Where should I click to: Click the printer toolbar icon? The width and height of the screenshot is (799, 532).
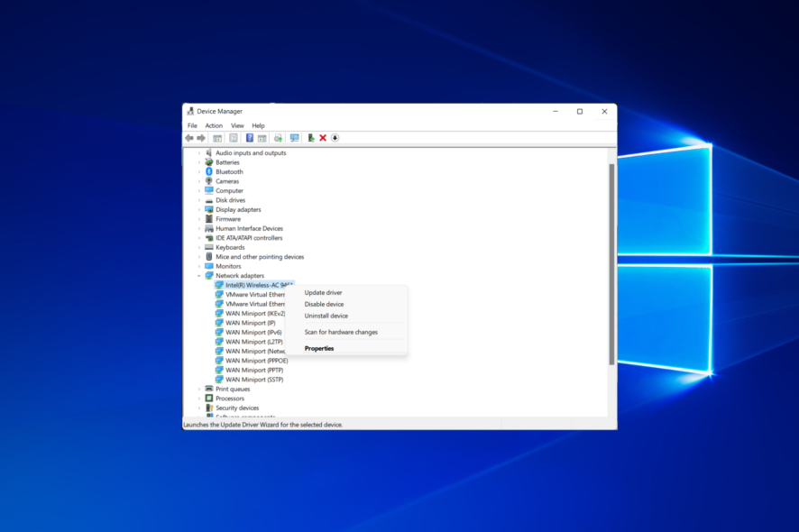tap(278, 138)
